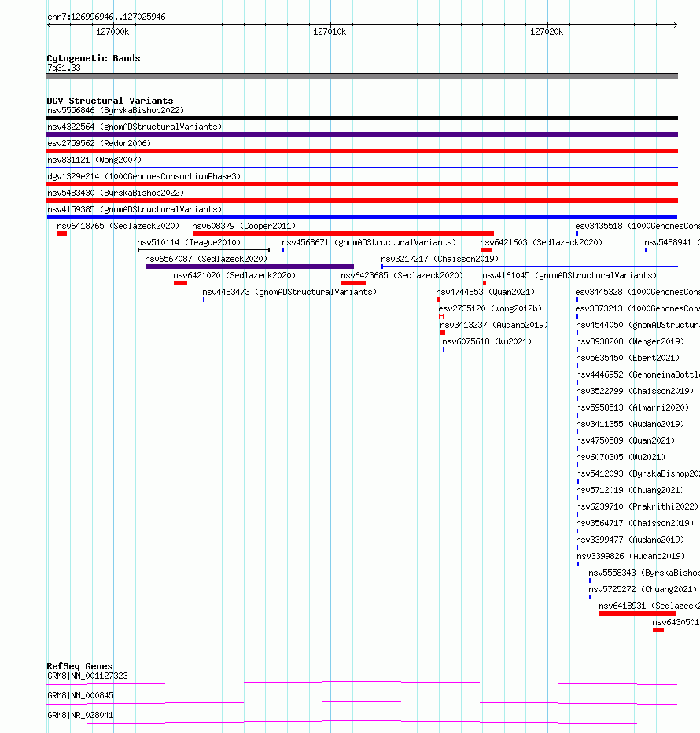Viewport: 700px width, 733px height.
Task: Click the nsv3411355 (Audano2019) label
Action: tap(630, 424)
